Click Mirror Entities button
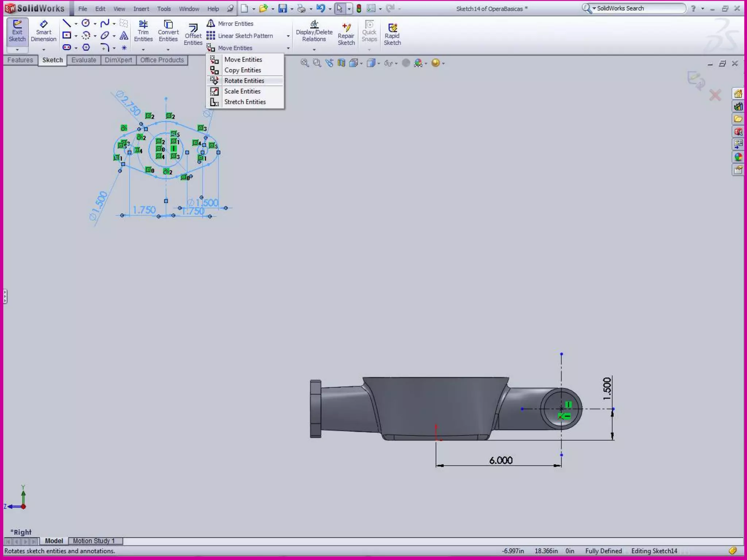Image resolution: width=747 pixels, height=560 pixels. tap(235, 24)
